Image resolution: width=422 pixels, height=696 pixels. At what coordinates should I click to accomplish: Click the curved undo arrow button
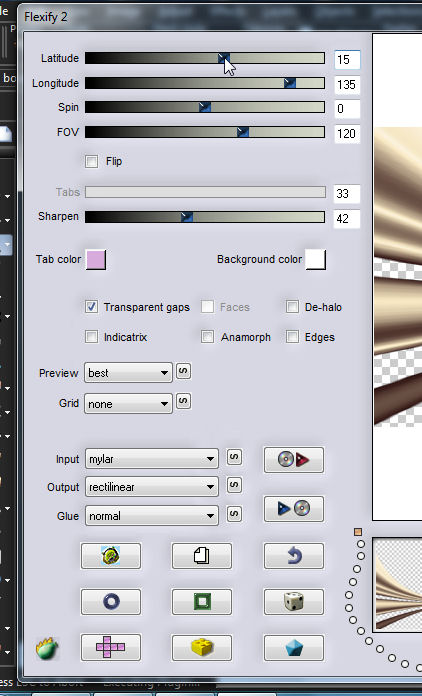[x=294, y=556]
